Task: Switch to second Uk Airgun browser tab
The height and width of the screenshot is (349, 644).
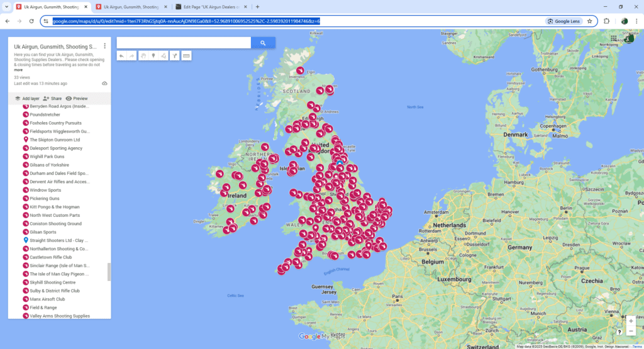Action: coord(131,7)
